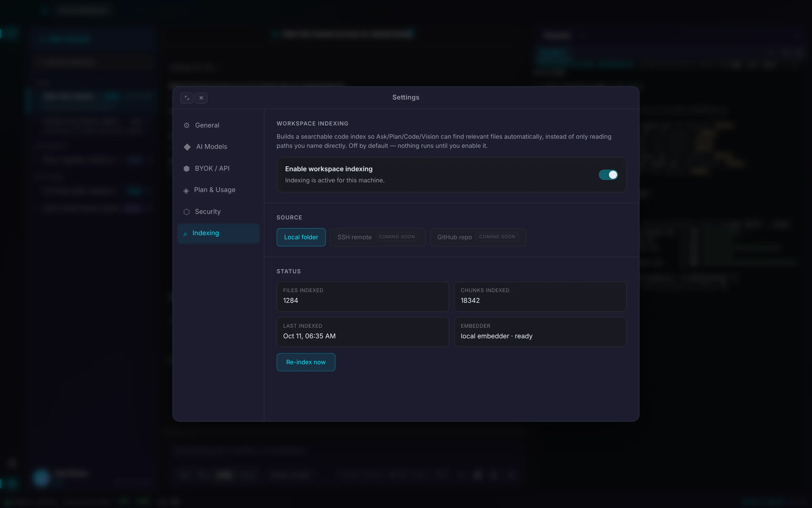The image size is (812, 508).
Task: Click the Chunks Indexed value 18342
Action: pos(470,300)
